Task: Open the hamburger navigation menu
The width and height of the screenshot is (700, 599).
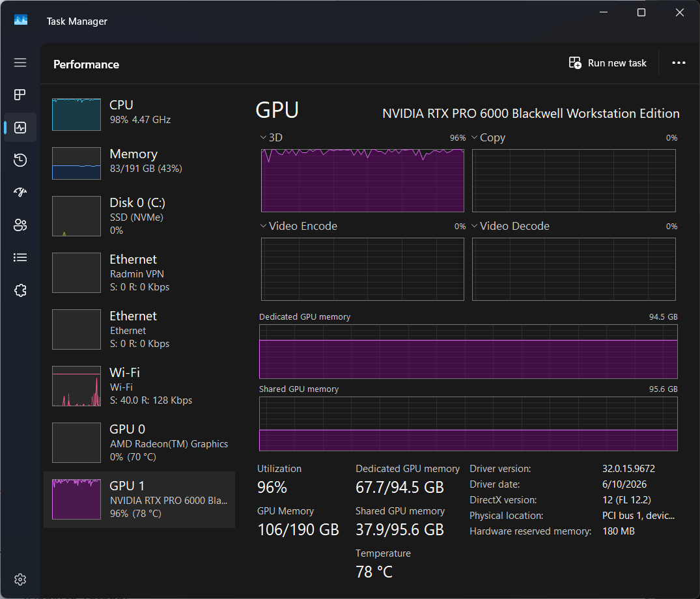Action: (20, 63)
